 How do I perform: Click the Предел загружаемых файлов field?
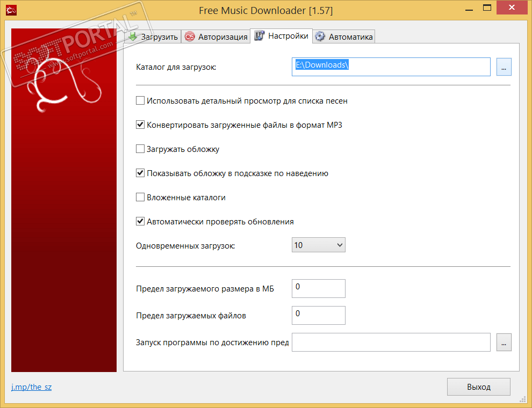pyautogui.click(x=319, y=315)
